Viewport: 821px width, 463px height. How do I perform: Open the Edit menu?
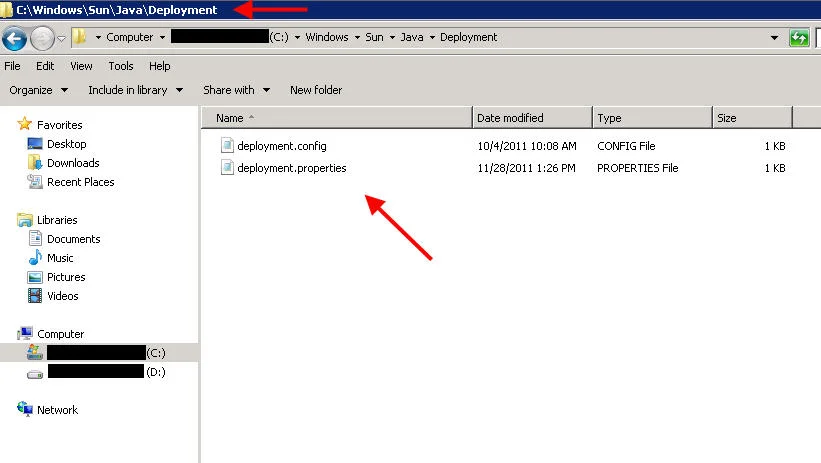click(45, 66)
